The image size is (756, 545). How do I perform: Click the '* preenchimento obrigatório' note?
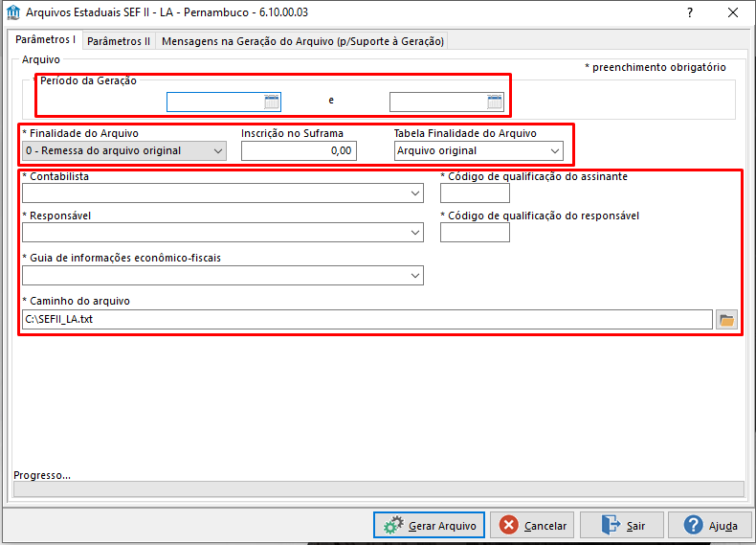pyautogui.click(x=656, y=68)
